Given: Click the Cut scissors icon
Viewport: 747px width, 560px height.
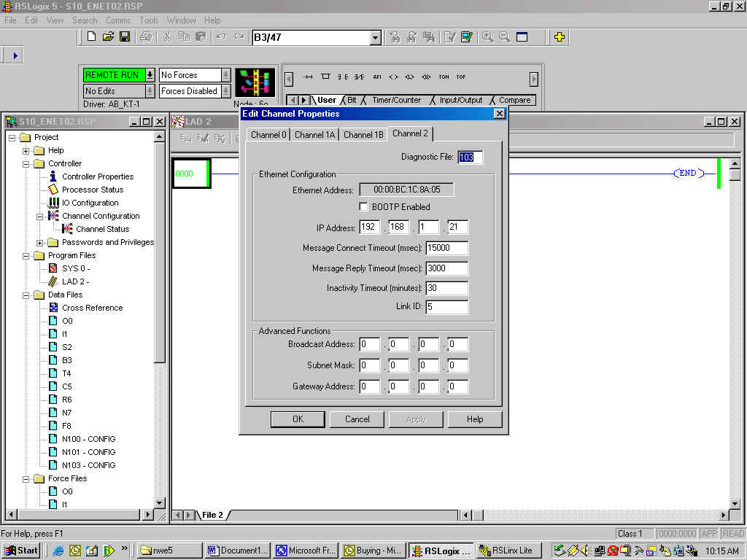Looking at the screenshot, I should (167, 36).
